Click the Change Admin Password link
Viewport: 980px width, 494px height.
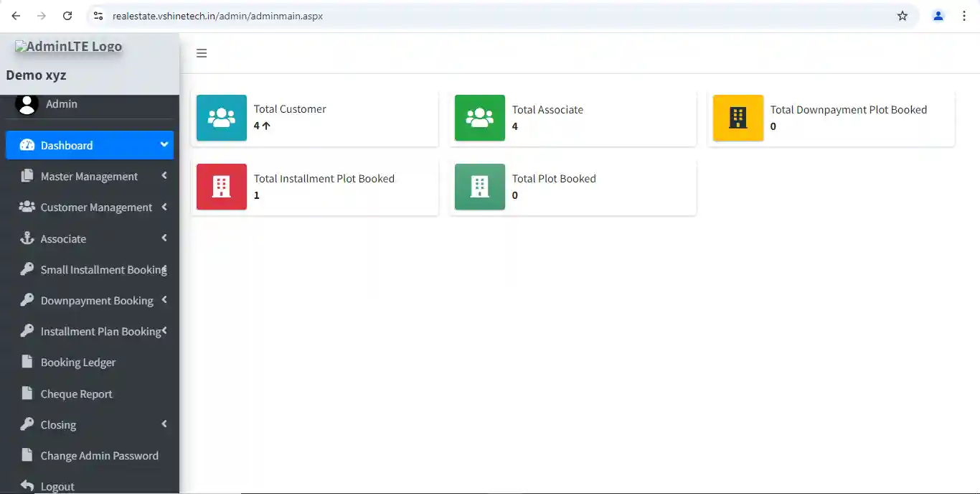99,456
